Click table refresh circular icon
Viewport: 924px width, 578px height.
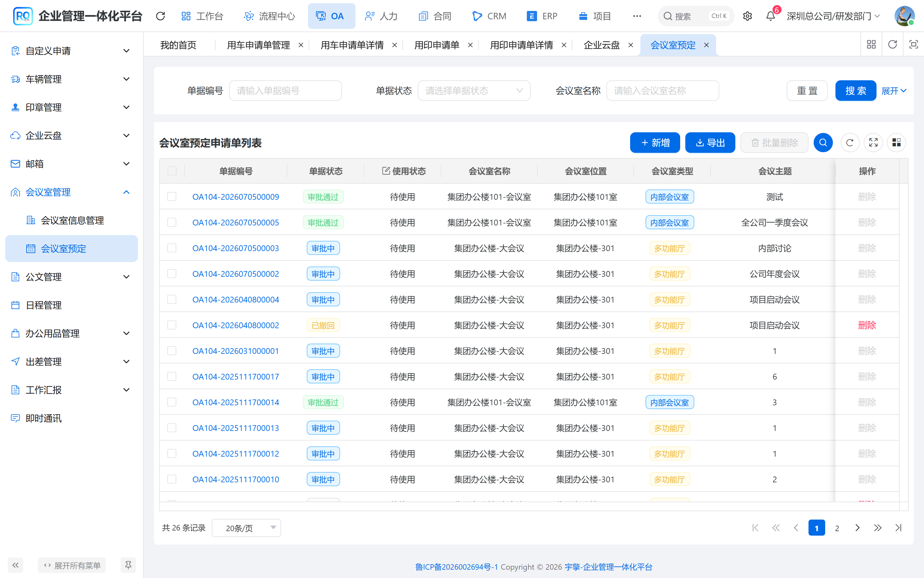850,143
